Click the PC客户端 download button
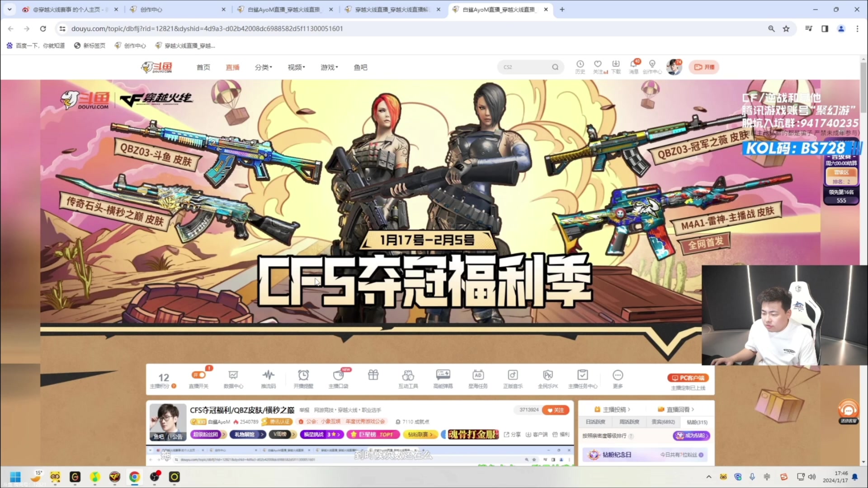 tap(688, 378)
